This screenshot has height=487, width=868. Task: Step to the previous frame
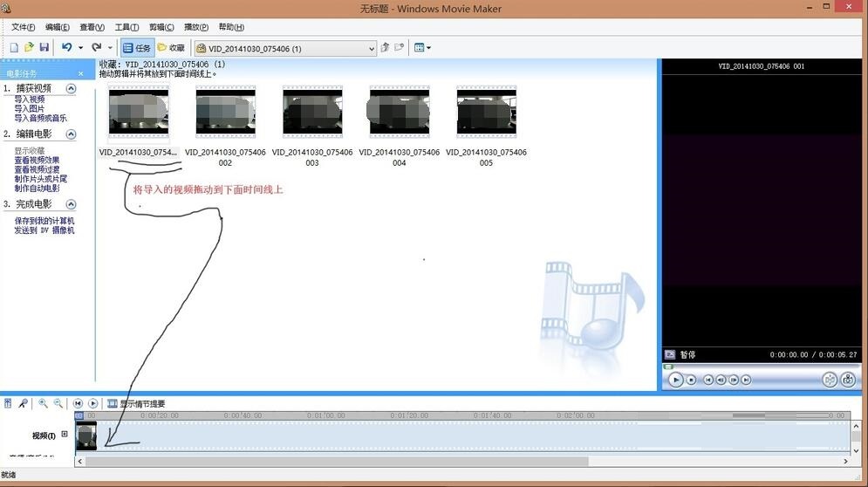click(x=721, y=380)
